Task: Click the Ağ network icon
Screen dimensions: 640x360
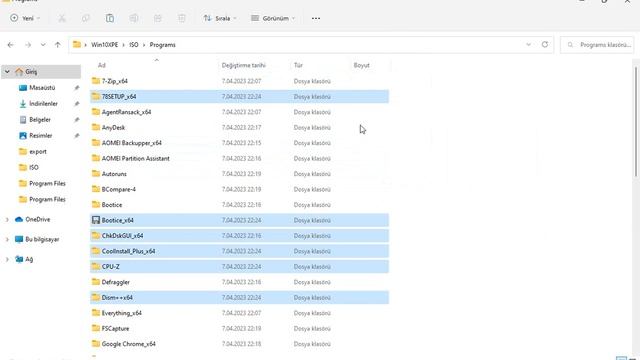Action: pyautogui.click(x=19, y=259)
